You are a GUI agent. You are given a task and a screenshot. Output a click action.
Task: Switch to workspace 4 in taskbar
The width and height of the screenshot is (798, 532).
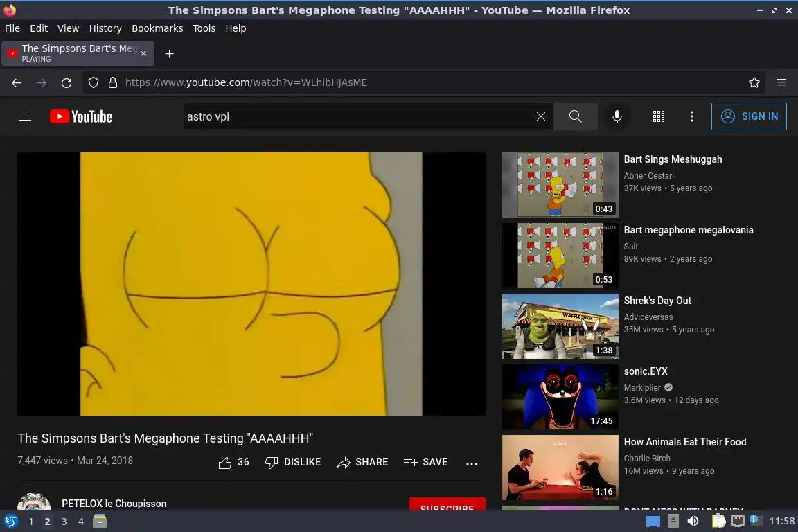point(80,522)
